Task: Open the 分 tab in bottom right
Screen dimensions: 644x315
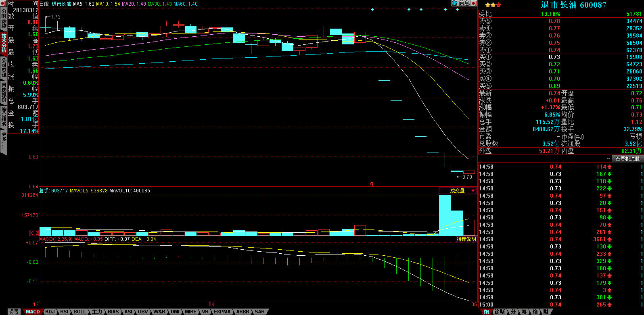Action: [x=513, y=312]
